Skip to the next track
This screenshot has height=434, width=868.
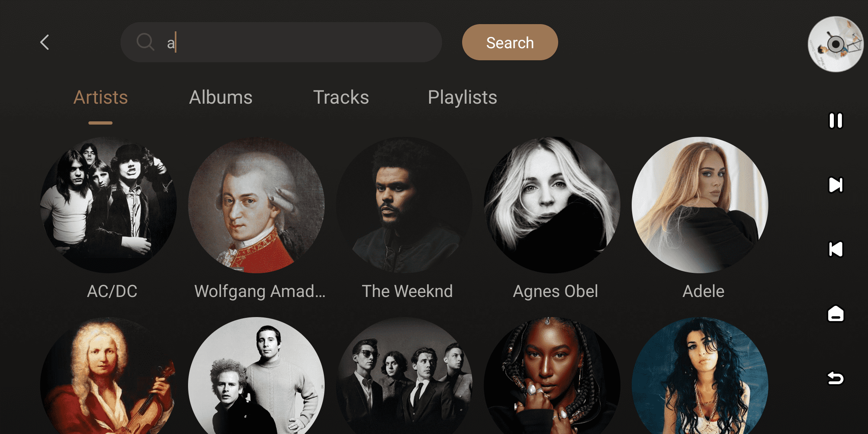pos(835,185)
